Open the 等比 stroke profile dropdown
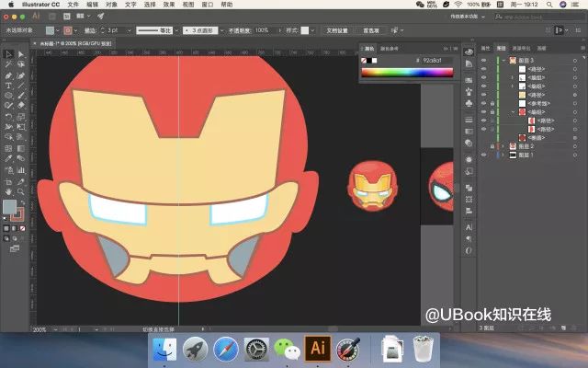 (x=175, y=30)
